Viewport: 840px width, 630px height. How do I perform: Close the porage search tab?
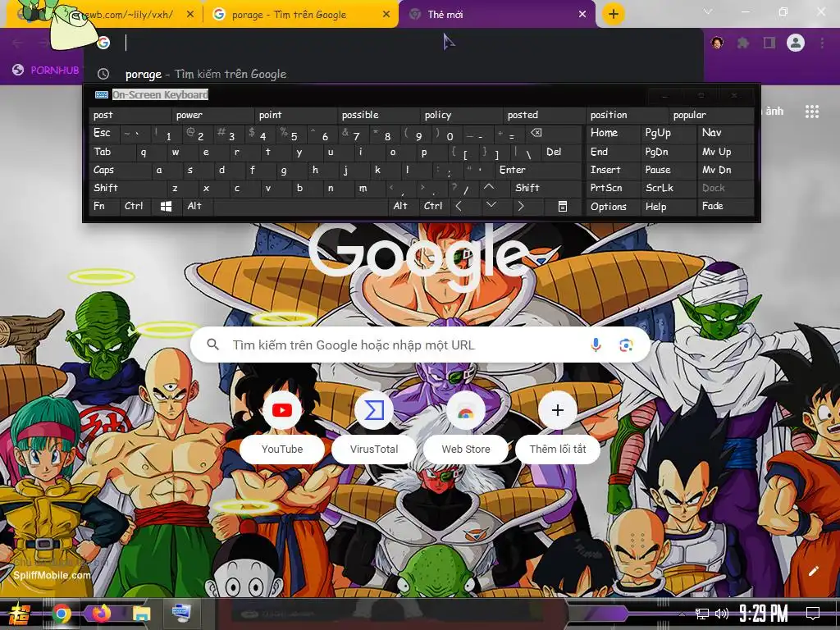click(386, 15)
